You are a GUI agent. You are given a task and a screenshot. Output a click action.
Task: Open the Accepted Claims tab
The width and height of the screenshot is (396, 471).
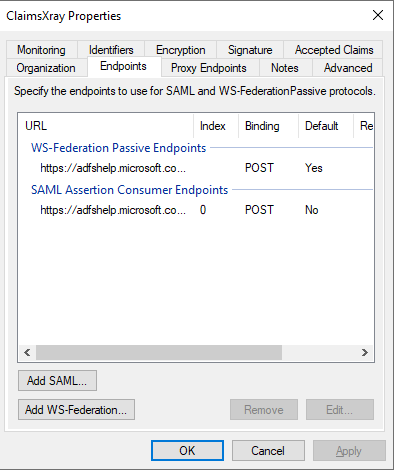pos(334,50)
